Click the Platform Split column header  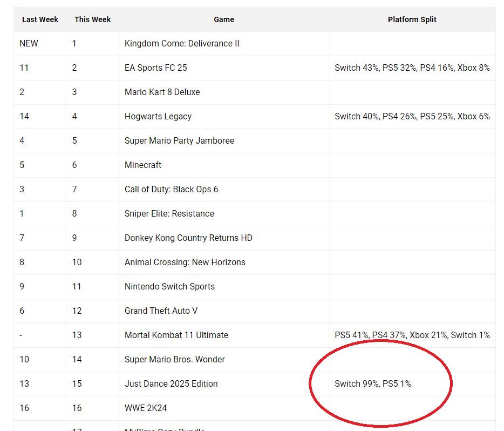tap(412, 19)
